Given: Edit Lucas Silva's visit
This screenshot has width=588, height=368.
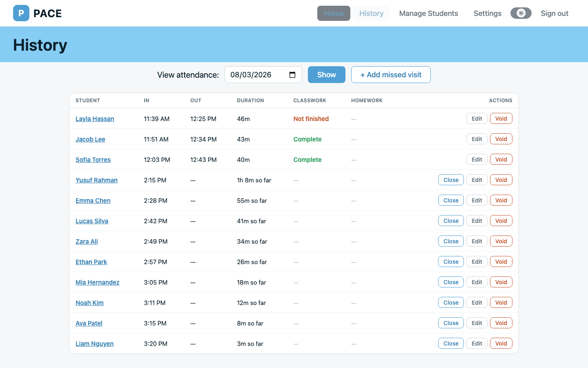Looking at the screenshot, I should pyautogui.click(x=477, y=221).
